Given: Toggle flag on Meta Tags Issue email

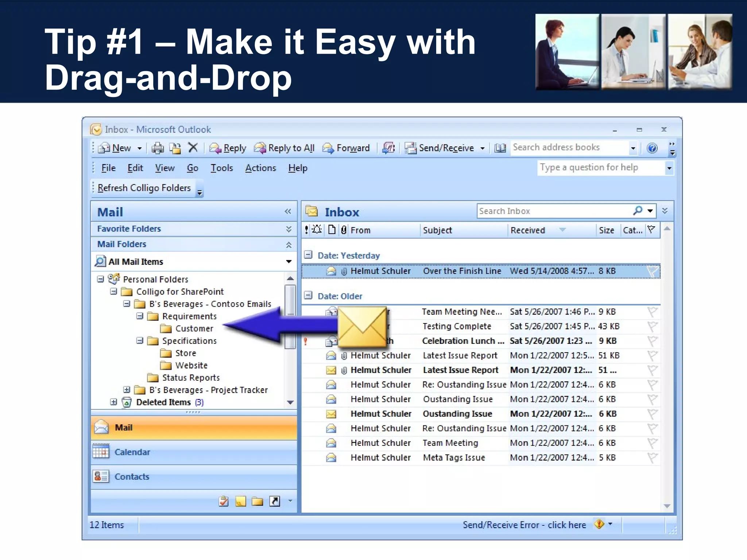Looking at the screenshot, I should coord(652,458).
